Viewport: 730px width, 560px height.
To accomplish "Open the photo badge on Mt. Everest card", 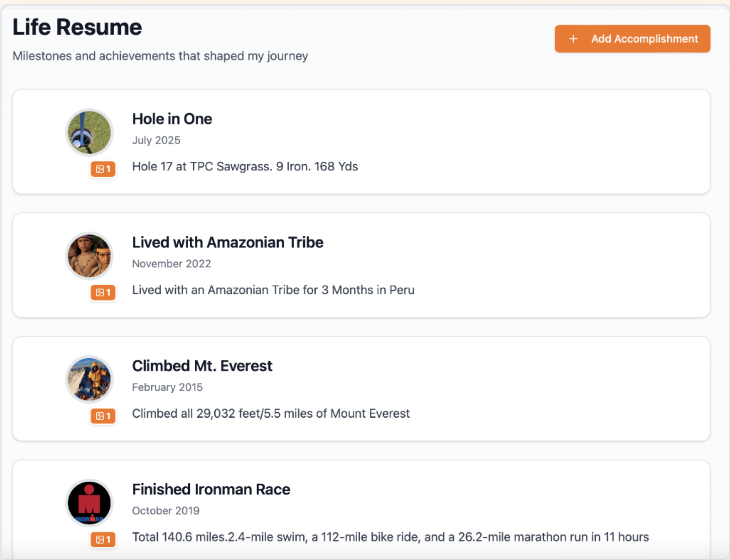I will pyautogui.click(x=103, y=416).
